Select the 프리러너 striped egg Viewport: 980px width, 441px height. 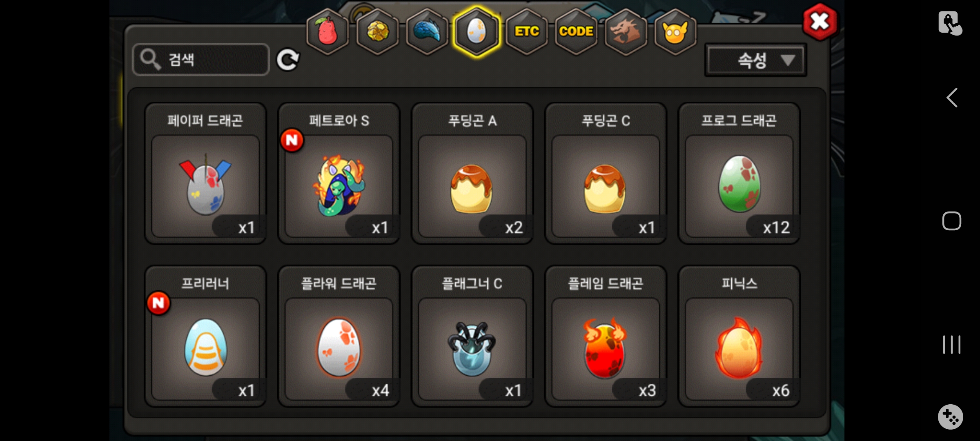click(205, 336)
